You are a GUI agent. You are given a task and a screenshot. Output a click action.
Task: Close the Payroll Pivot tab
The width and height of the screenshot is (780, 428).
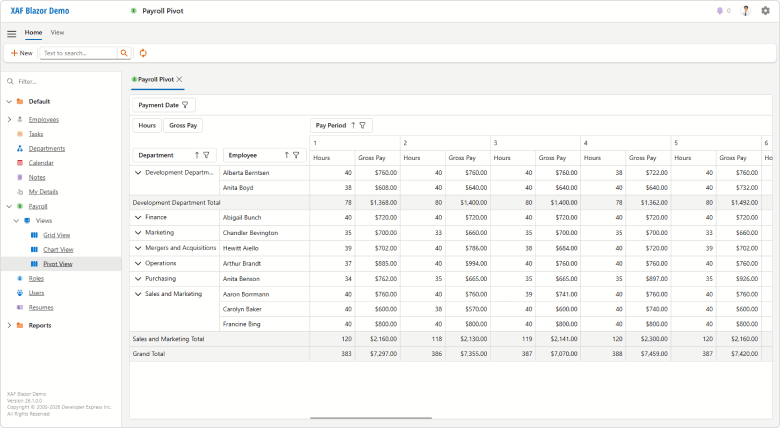180,79
